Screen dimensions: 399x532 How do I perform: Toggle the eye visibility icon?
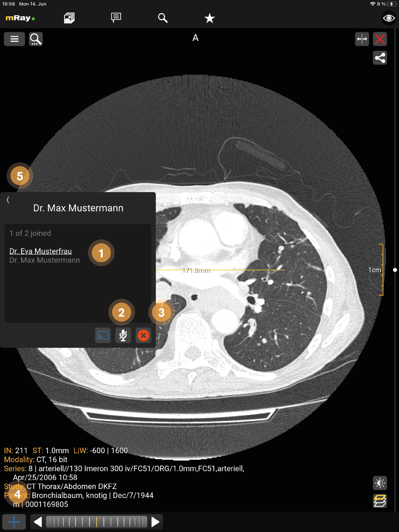[389, 18]
